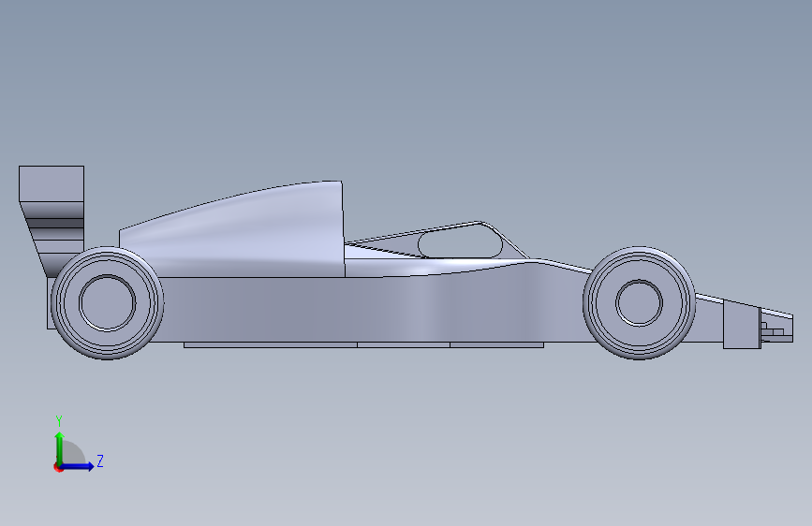Select the underfloor plank beneath the car body
The image size is (812, 526).
(x=363, y=344)
